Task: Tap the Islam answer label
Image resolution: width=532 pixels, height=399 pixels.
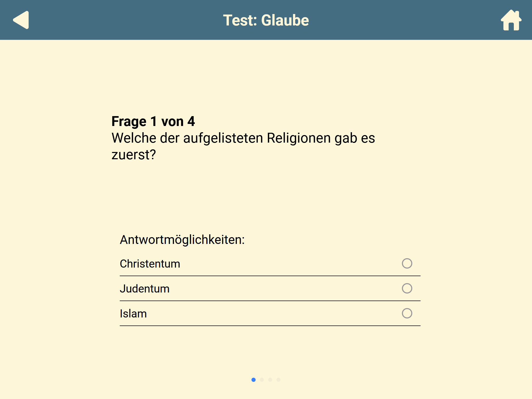Action: point(133,314)
